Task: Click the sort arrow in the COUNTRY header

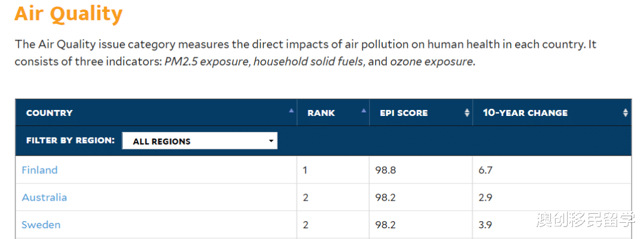Action: click(291, 111)
